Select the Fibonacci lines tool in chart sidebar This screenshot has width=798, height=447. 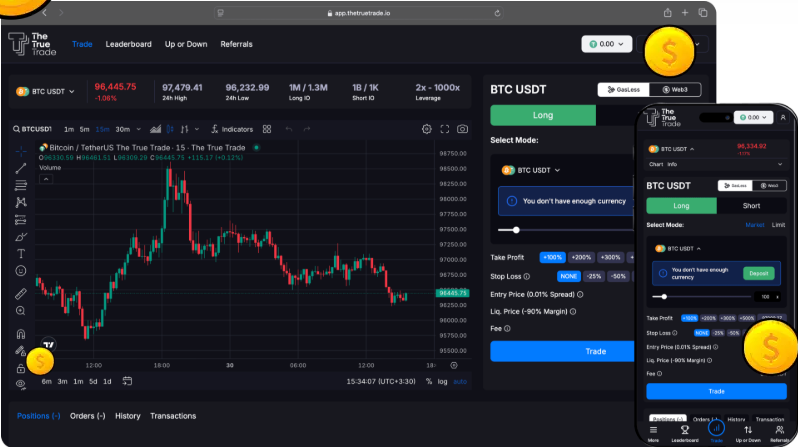tap(21, 185)
